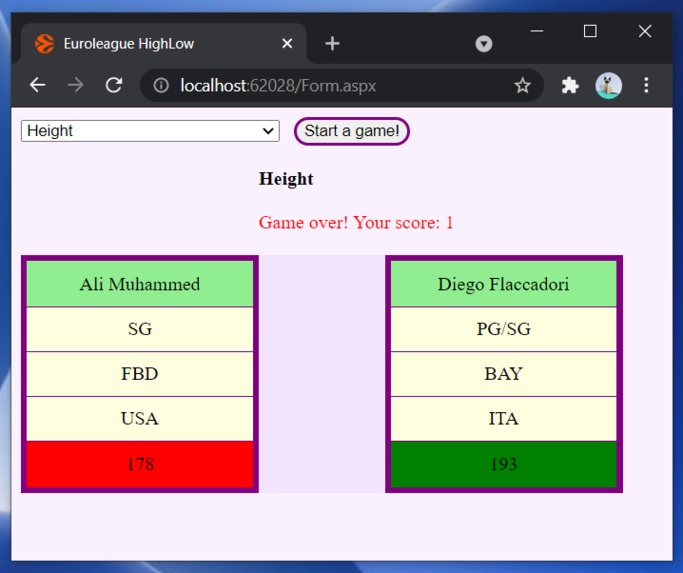Click the bold Height heading
The height and width of the screenshot is (573, 683).
click(286, 179)
